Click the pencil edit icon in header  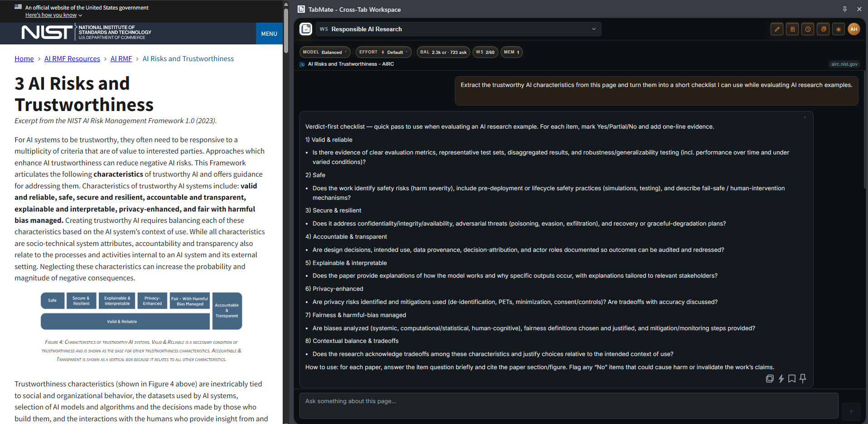tap(776, 29)
